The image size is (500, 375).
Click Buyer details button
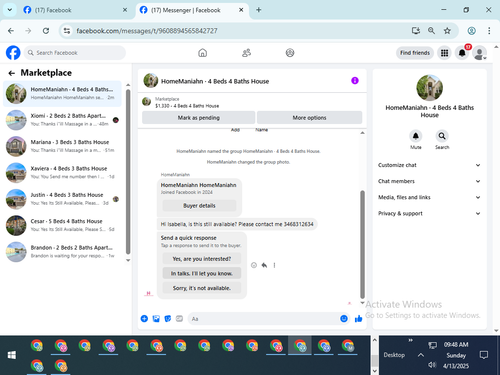click(x=199, y=206)
